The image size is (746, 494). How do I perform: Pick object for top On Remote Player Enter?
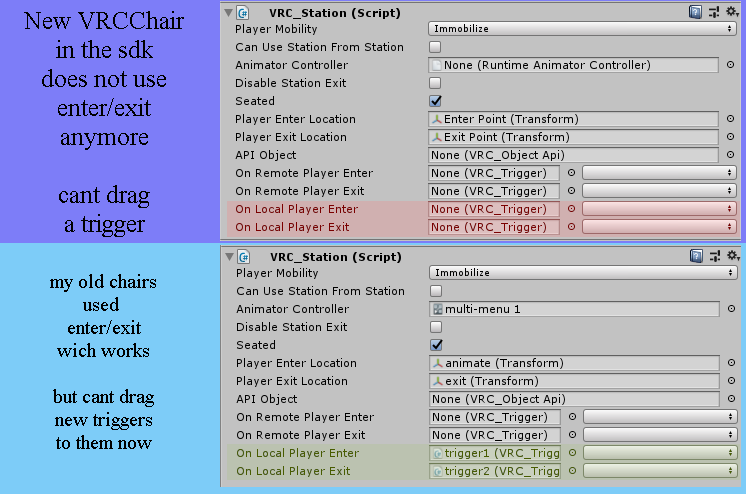pos(571,173)
